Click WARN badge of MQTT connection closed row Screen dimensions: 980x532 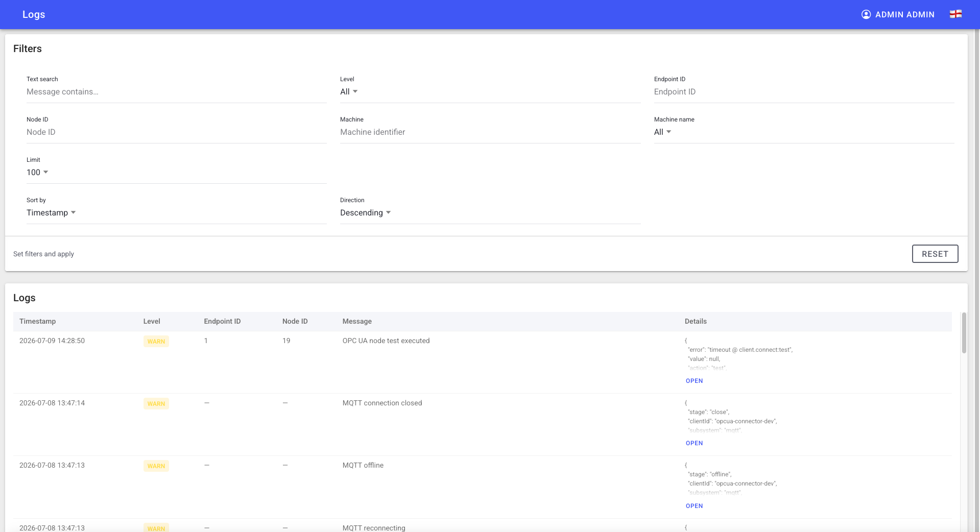pos(156,404)
